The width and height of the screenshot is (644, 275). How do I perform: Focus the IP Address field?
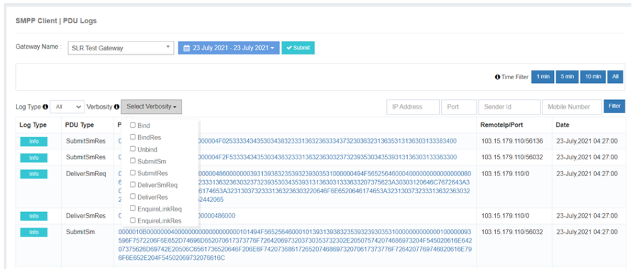pos(413,107)
